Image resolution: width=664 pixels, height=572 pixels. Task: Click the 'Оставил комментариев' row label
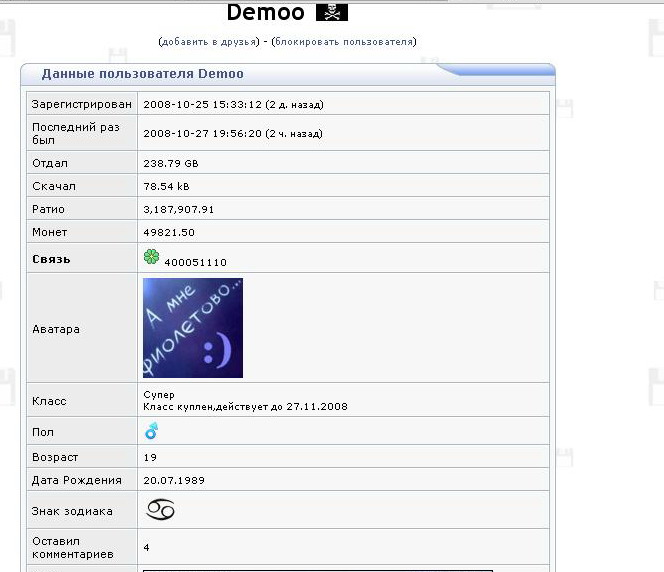(73, 547)
